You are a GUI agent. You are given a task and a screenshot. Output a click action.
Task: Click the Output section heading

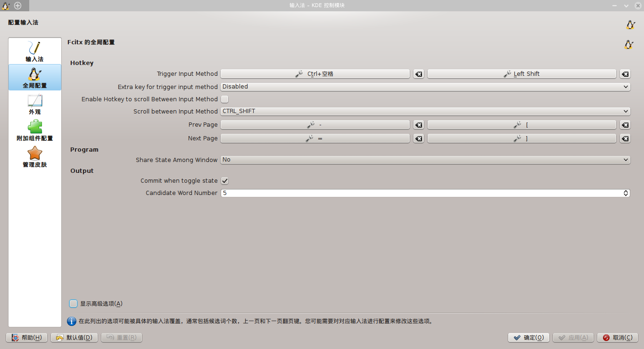(x=82, y=171)
